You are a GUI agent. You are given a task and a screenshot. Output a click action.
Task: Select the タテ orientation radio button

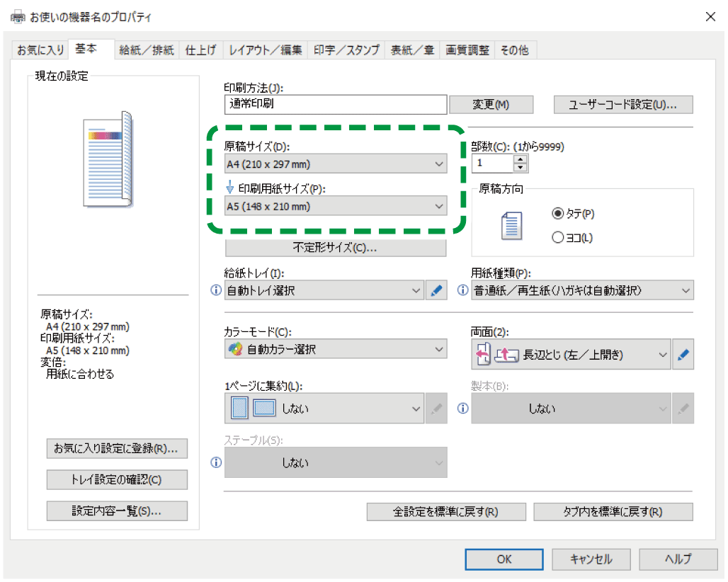[557, 213]
